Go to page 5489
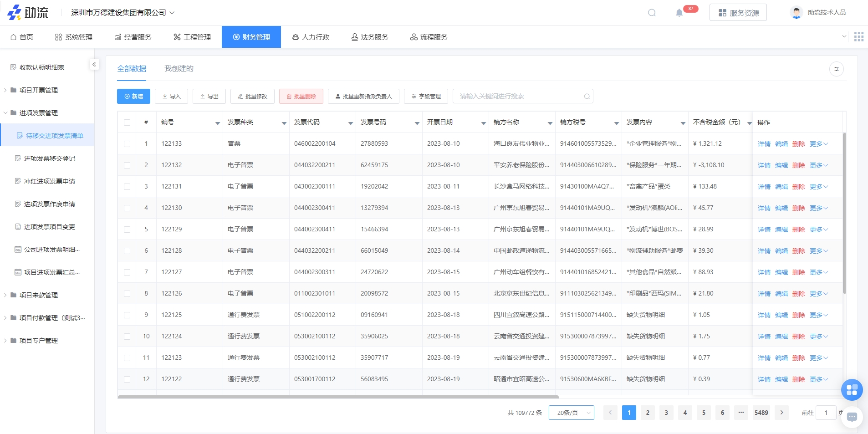 761,413
